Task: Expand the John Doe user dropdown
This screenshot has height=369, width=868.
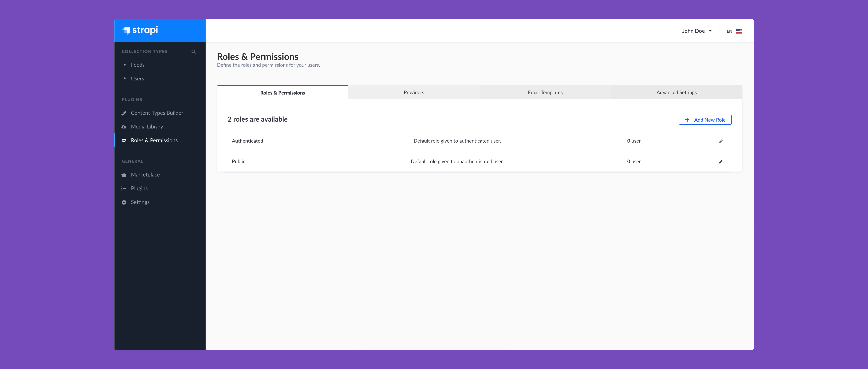Action: [696, 30]
